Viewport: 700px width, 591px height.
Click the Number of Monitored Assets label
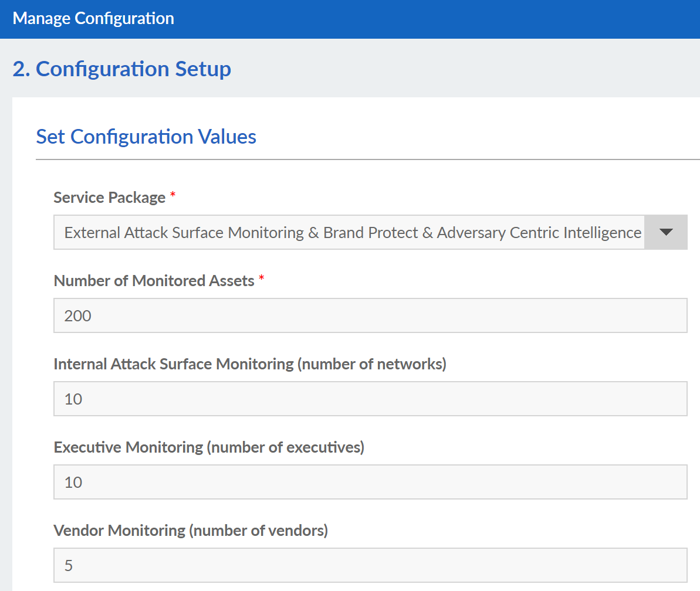click(155, 281)
